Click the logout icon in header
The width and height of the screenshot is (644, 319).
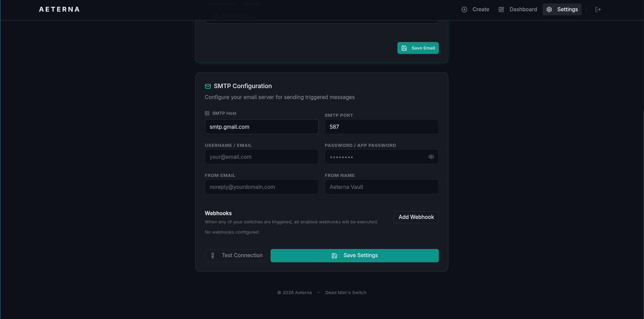[x=598, y=10]
